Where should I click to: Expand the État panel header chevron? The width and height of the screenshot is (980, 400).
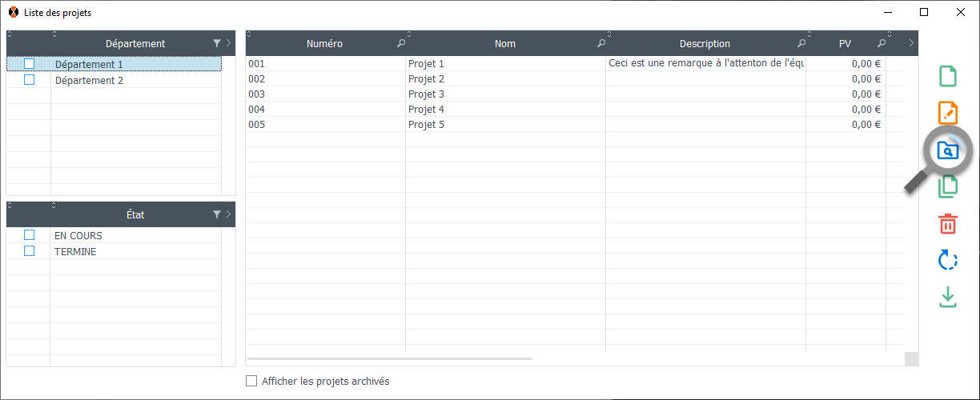(x=228, y=214)
